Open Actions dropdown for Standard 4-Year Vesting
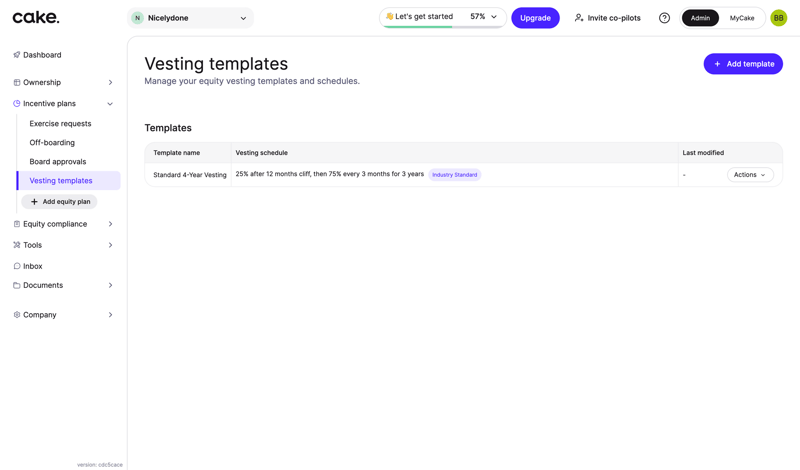800x470 pixels. (750, 175)
